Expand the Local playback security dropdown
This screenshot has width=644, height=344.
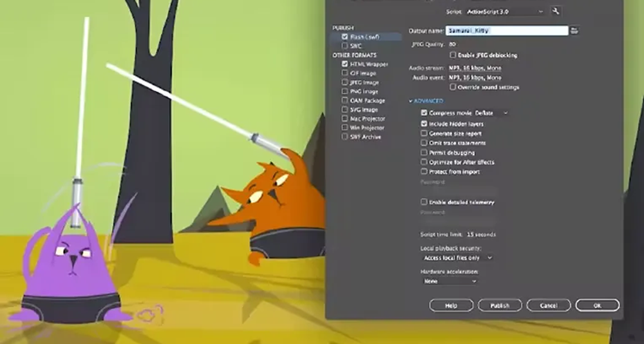pos(457,258)
